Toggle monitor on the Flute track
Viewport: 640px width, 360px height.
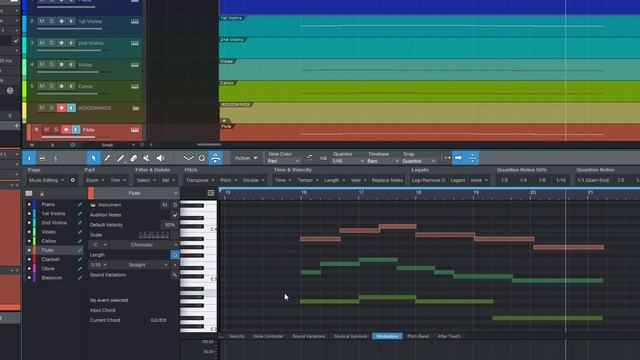76,130
